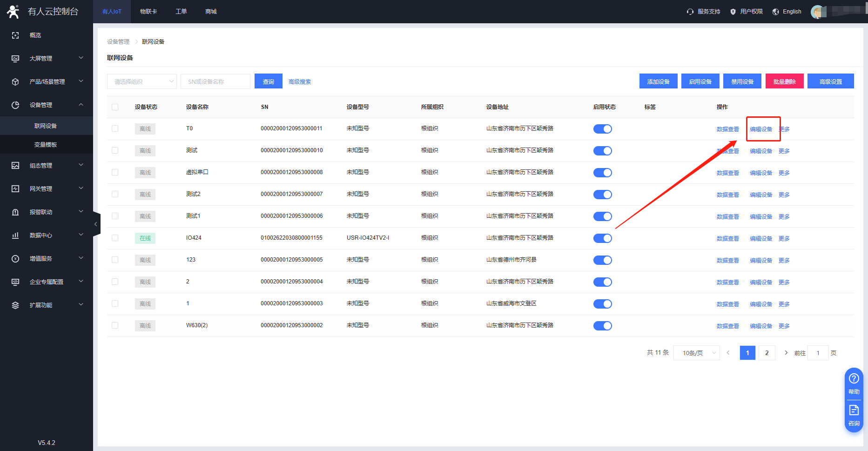Viewport: 868px width, 451px height.
Task: Click 编辑设备 link for device T0
Action: click(x=761, y=129)
